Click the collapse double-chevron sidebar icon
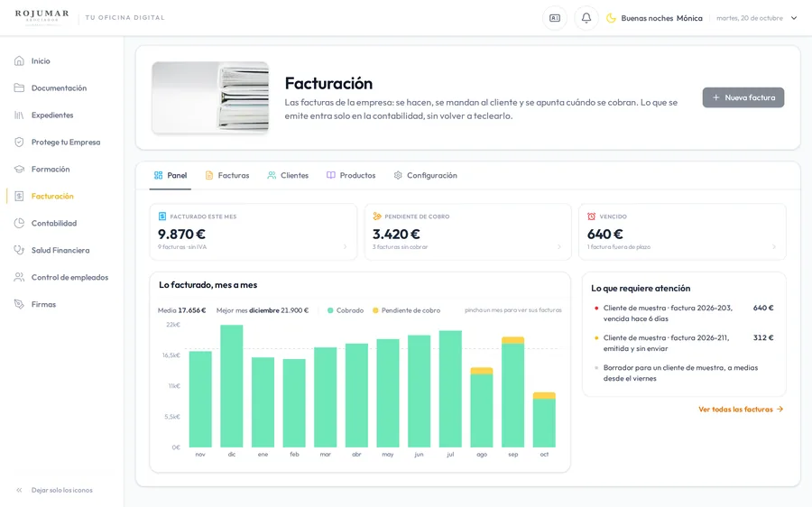812x507 pixels. 19,490
